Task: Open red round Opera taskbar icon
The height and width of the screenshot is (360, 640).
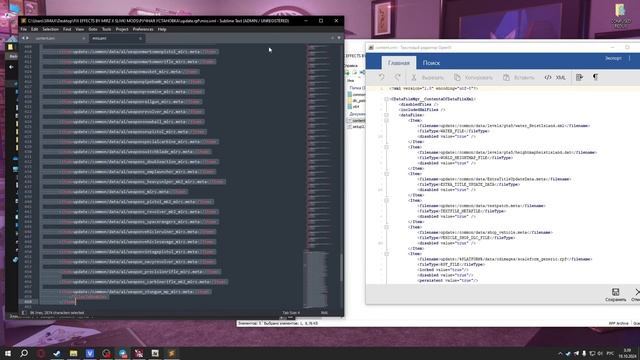Action: click(x=40, y=353)
